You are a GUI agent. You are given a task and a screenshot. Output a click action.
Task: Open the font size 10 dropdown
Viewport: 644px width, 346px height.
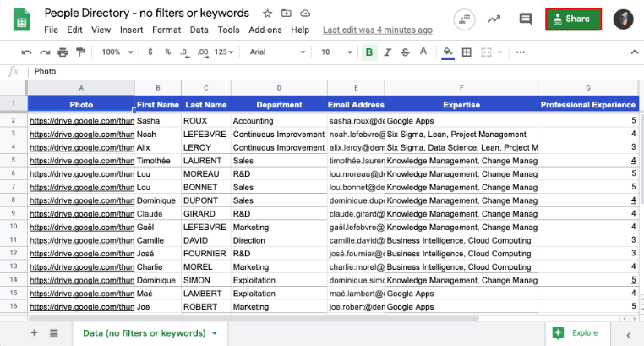pyautogui.click(x=336, y=52)
